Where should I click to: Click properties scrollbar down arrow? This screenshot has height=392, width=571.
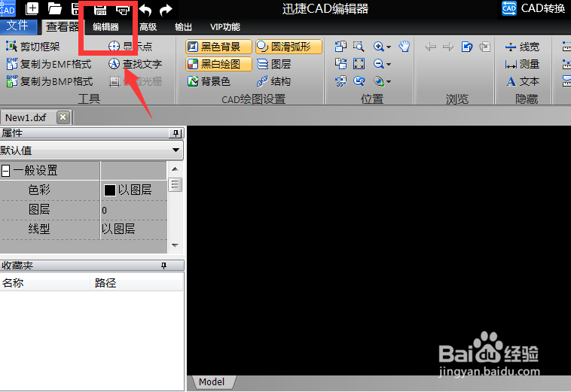(x=175, y=245)
